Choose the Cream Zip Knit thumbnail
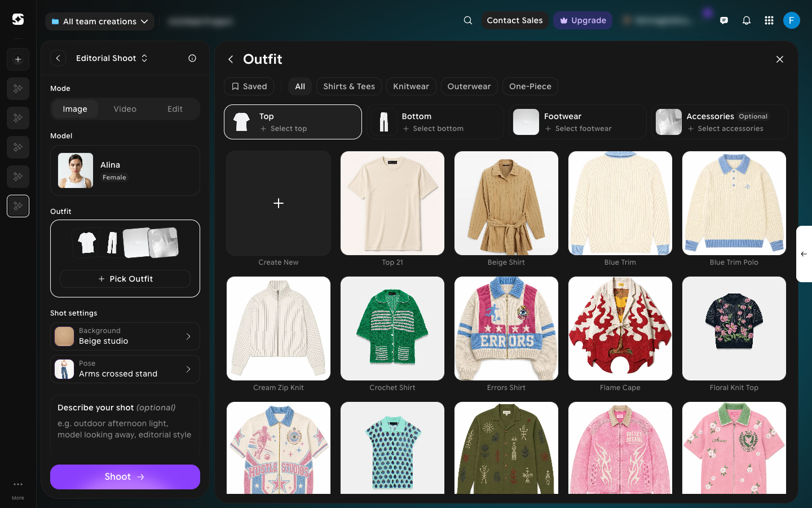The image size is (812, 508). (279, 329)
